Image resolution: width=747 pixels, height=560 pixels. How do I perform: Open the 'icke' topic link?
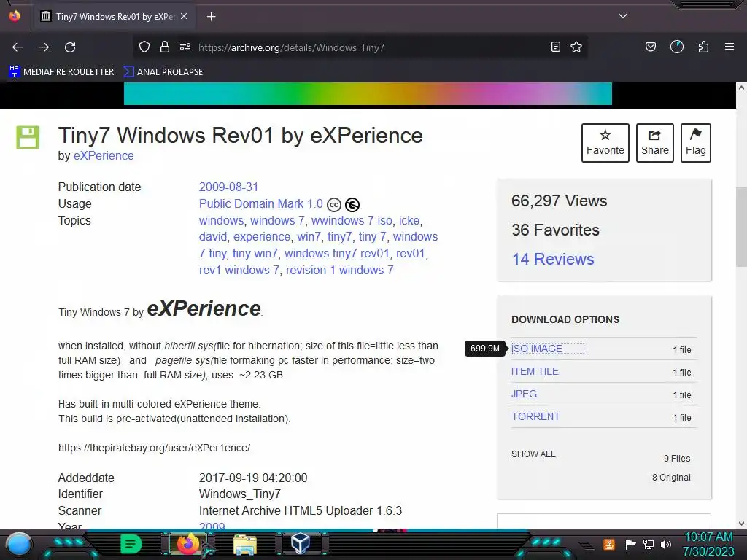(x=409, y=220)
